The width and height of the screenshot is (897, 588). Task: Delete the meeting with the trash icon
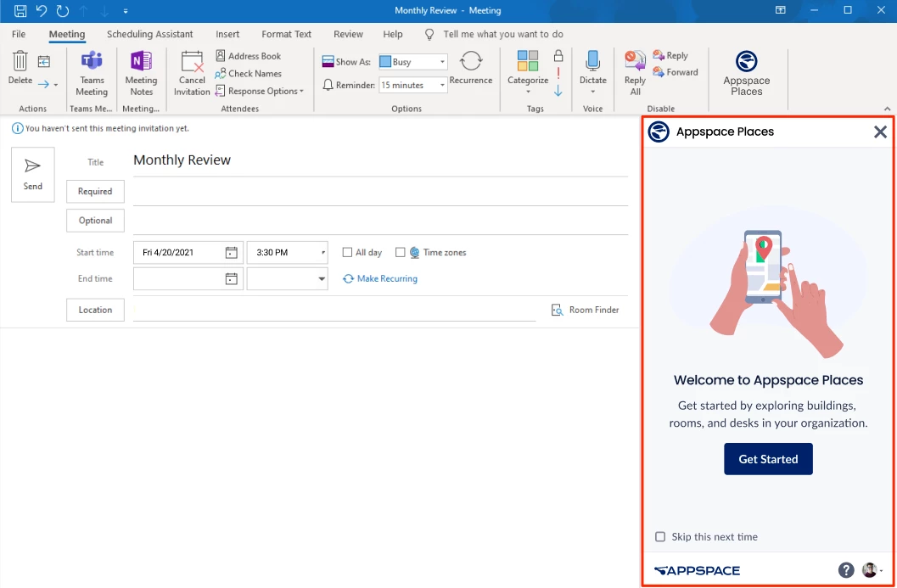click(x=20, y=68)
